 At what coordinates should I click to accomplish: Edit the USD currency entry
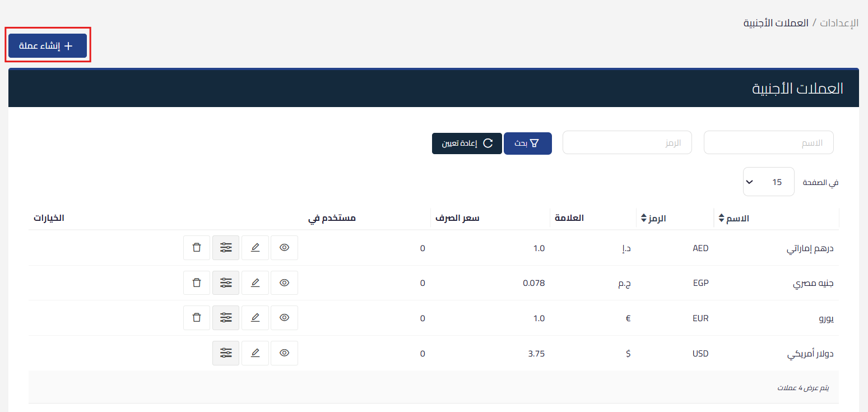[x=255, y=353]
